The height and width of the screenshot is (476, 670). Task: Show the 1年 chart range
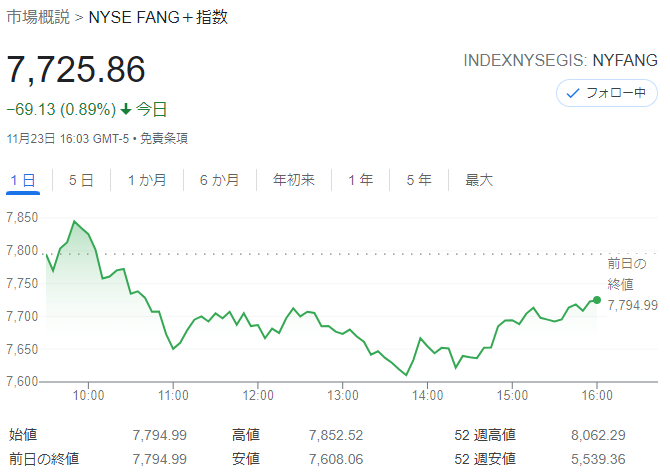(361, 180)
